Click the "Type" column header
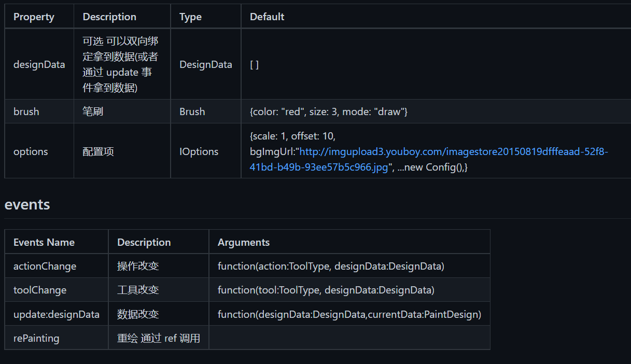Viewport: 631px width, 364px height. 190,17
